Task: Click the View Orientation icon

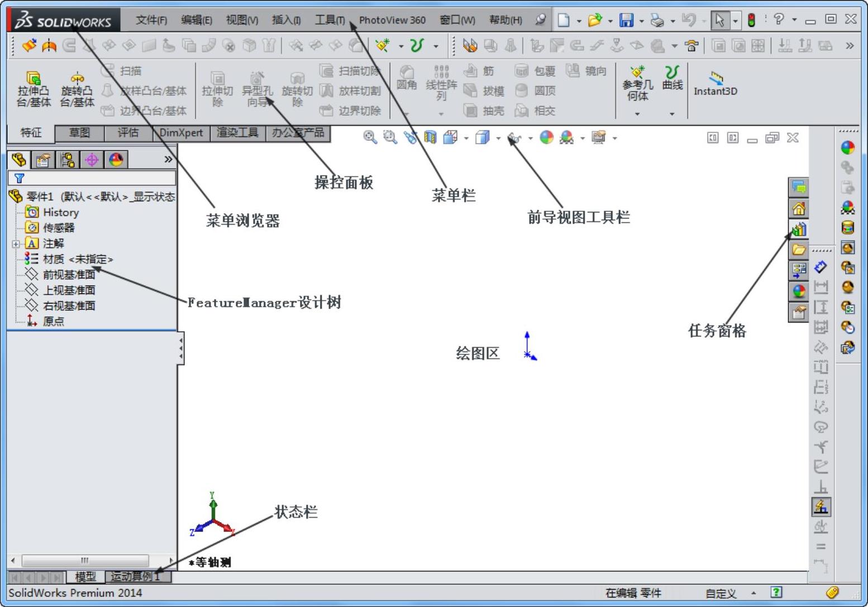Action: [x=450, y=137]
